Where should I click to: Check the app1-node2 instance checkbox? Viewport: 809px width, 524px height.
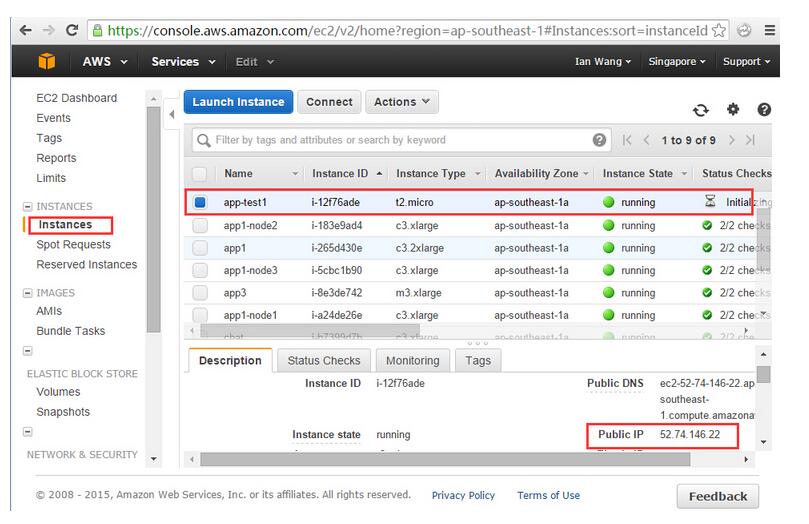[x=200, y=225]
